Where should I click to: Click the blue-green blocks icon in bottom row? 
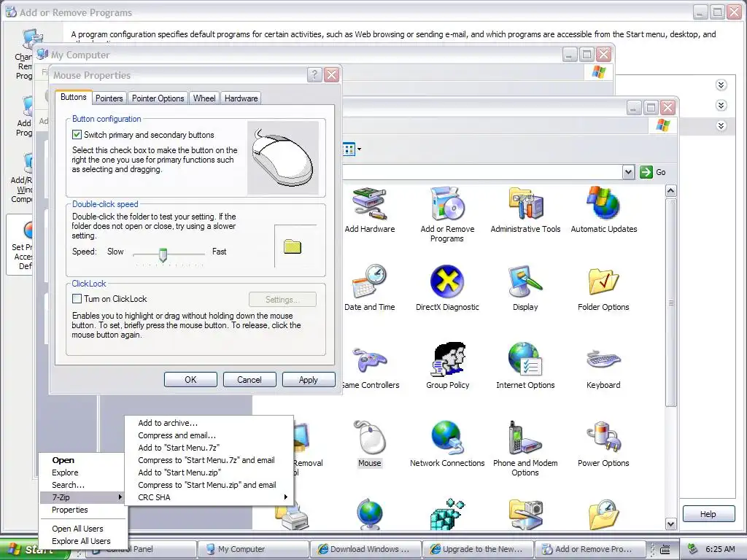point(447,514)
